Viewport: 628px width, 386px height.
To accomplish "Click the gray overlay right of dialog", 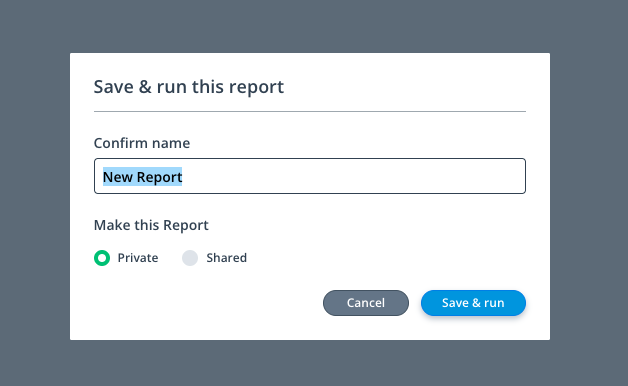I will (589, 196).
